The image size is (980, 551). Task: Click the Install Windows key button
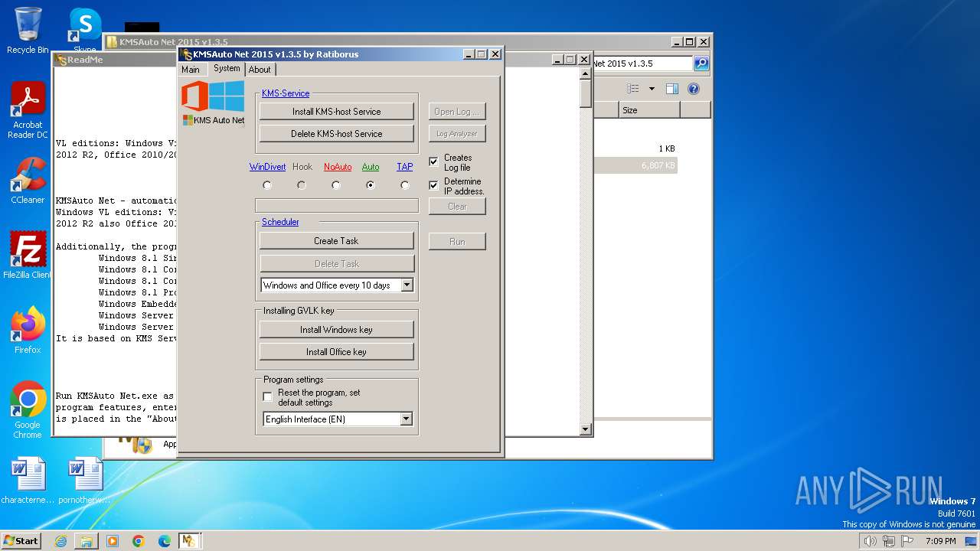coord(337,330)
